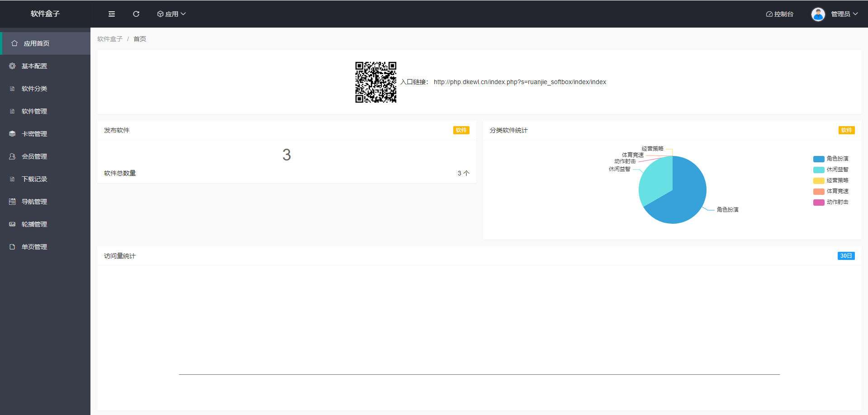Collapse the sidebar with the menu fold icon
This screenshot has width=868, height=415.
(x=112, y=14)
